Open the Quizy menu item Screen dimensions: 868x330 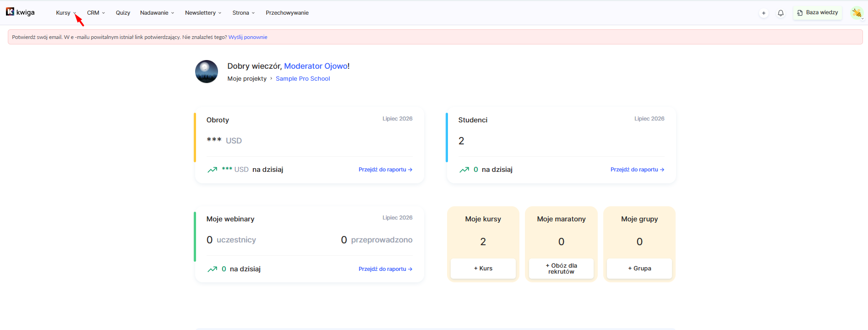[x=123, y=13]
